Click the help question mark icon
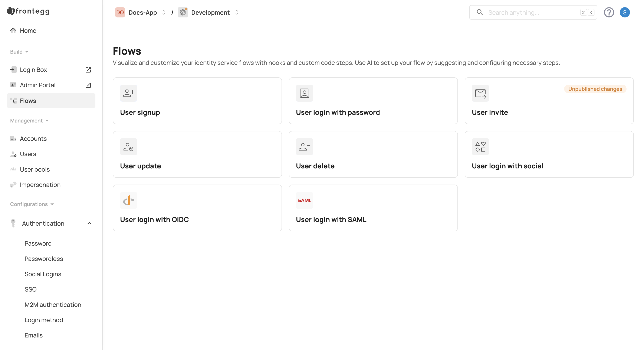644x350 pixels. coord(608,13)
